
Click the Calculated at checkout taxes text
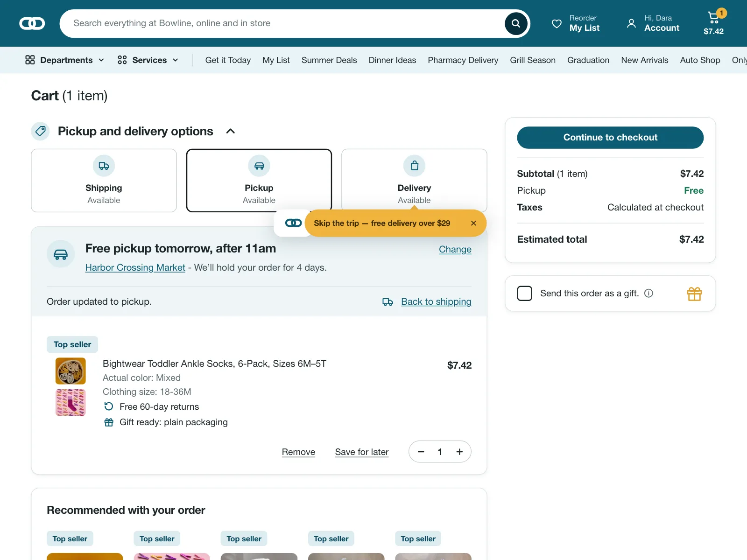click(655, 207)
